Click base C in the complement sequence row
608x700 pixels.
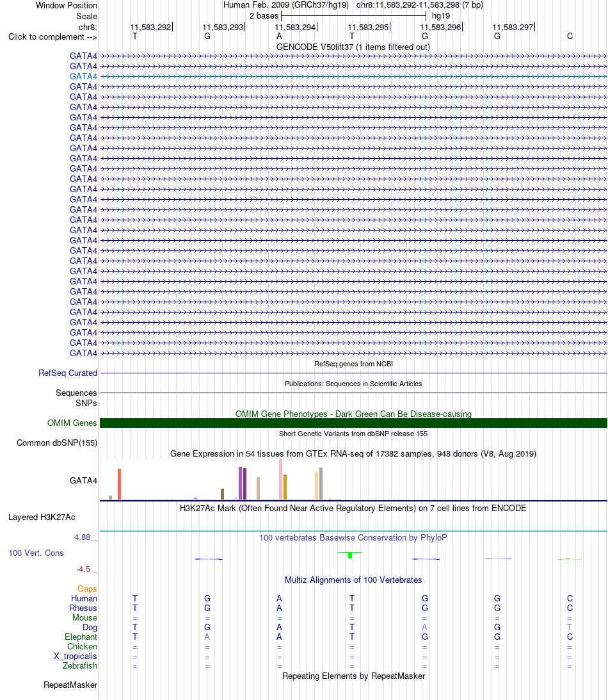coord(570,36)
